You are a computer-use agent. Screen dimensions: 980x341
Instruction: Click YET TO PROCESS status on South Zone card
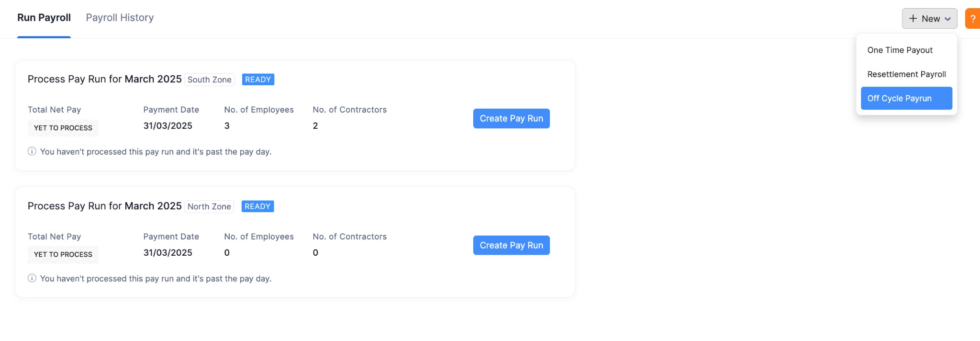click(x=62, y=127)
